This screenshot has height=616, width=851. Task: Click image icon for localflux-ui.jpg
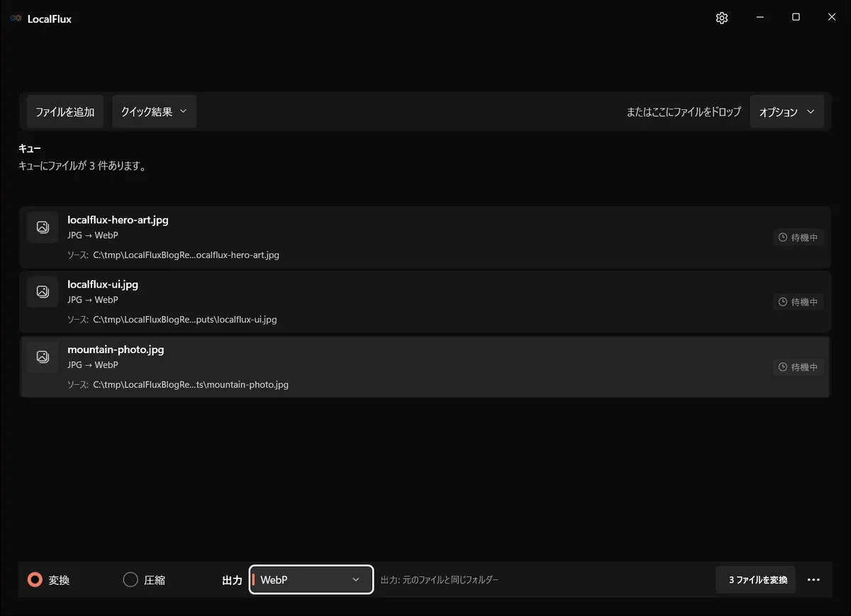pos(43,291)
